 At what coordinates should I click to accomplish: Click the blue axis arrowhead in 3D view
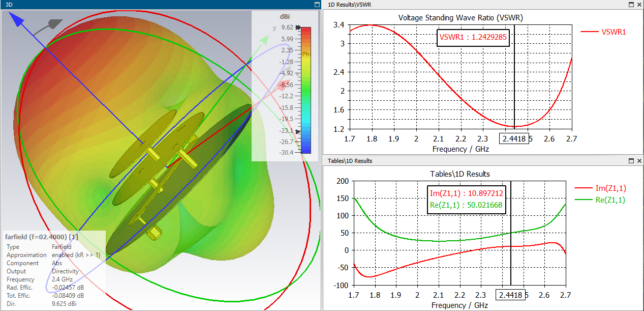pyautogui.click(x=16, y=20)
